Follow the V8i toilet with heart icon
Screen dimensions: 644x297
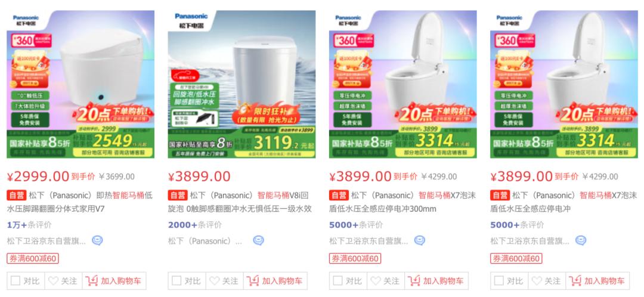click(x=224, y=281)
